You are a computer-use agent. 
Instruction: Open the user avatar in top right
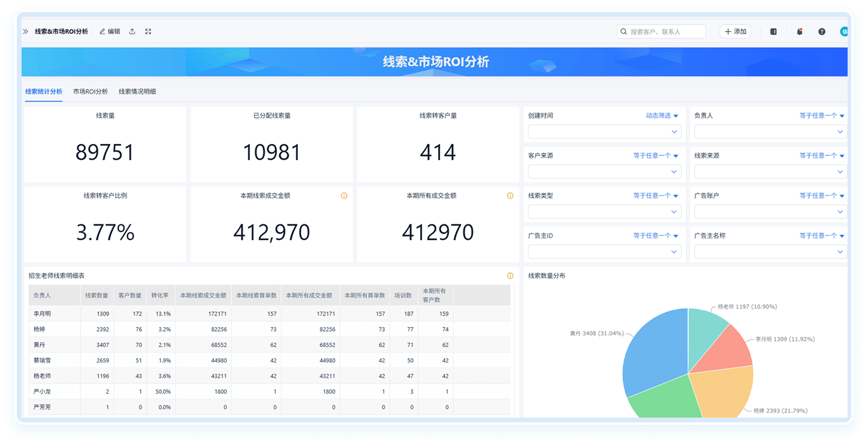[843, 32]
